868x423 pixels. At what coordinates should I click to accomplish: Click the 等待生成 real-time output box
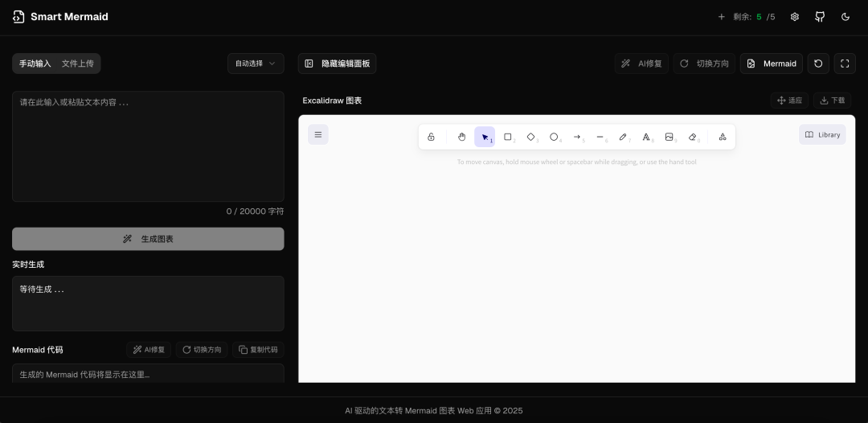pos(148,303)
